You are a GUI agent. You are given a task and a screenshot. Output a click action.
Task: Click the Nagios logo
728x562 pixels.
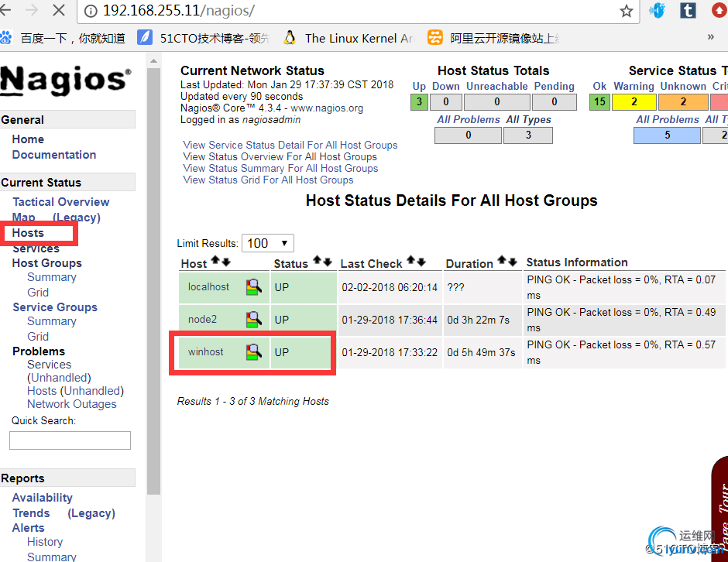[66, 80]
